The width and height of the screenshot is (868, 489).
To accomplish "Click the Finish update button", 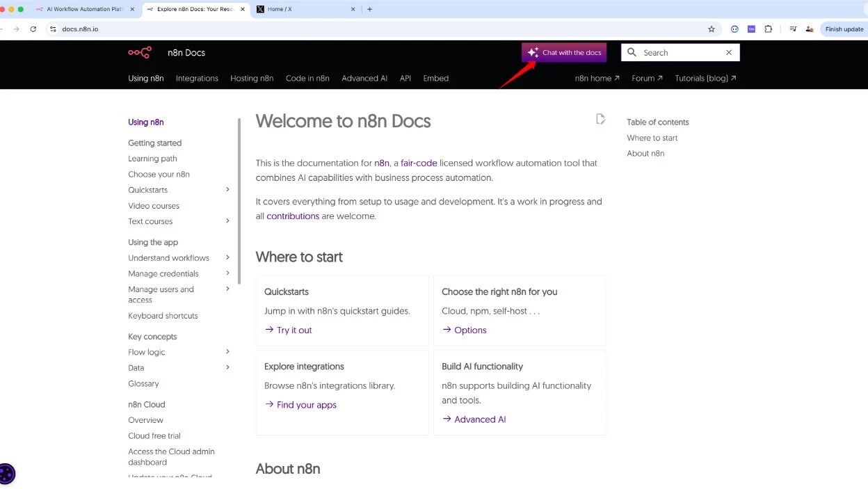I will [x=844, y=29].
